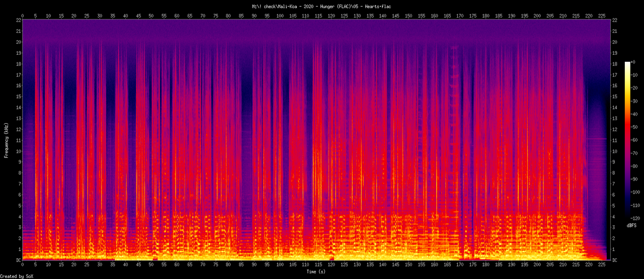The height and width of the screenshot is (279, 644).
Task: Click "4" on the left frequency axis
Action: click(x=20, y=217)
